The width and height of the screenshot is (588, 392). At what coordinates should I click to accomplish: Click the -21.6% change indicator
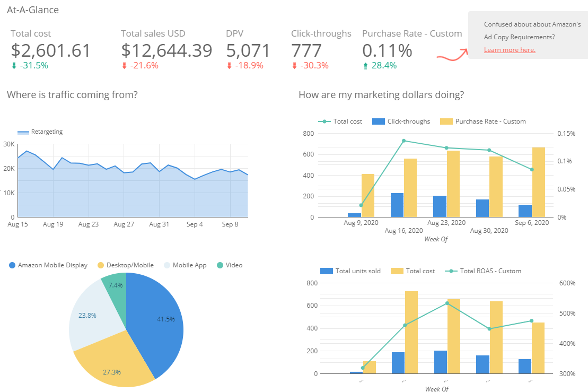(x=141, y=66)
